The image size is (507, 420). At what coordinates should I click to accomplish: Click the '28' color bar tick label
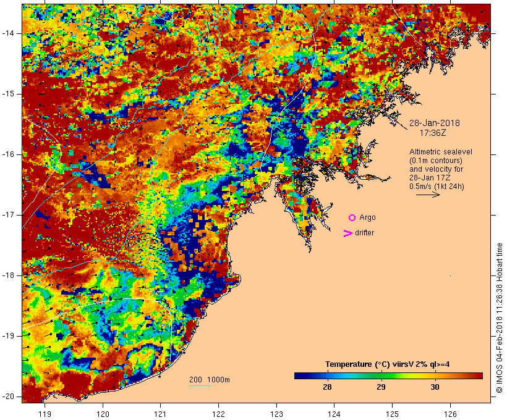click(x=327, y=387)
